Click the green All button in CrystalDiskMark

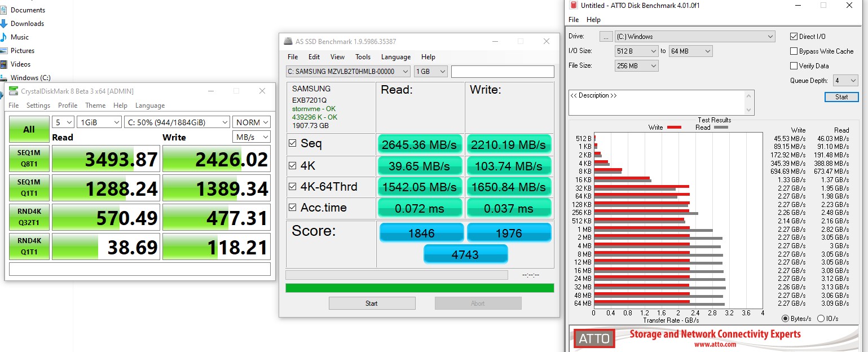click(x=29, y=130)
